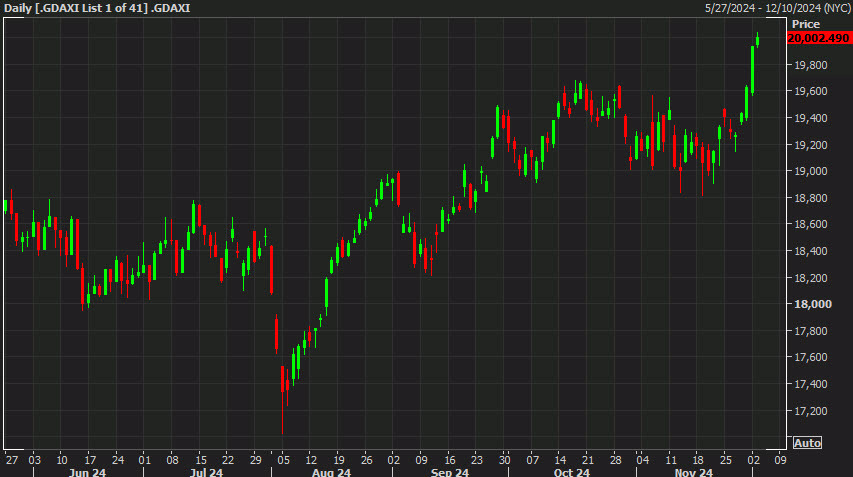This screenshot has height=477, width=853.
Task: Click the 18,200 price axis label
Action: [x=811, y=277]
